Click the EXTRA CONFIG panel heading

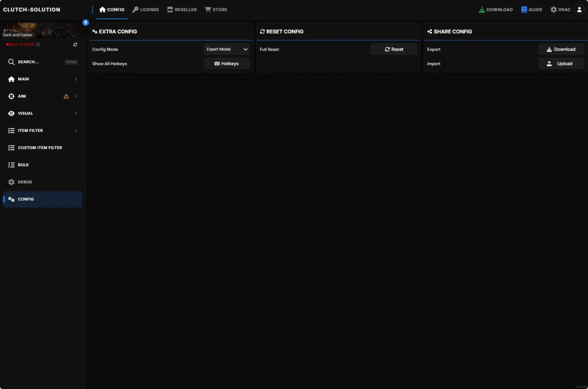click(115, 32)
